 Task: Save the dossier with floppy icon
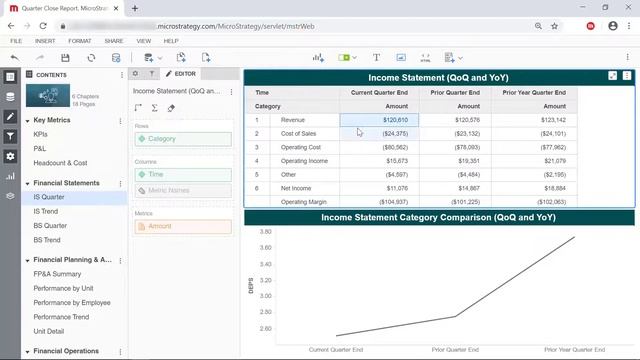[65, 58]
